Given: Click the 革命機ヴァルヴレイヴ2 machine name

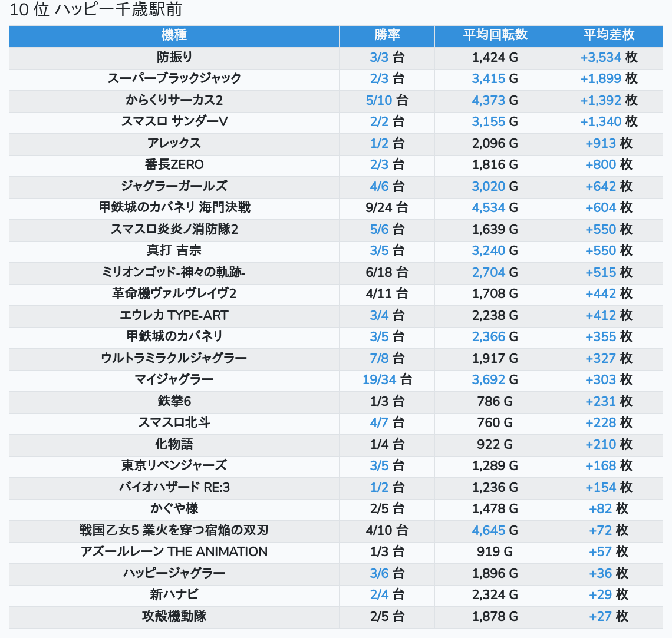Looking at the screenshot, I should (x=174, y=294).
